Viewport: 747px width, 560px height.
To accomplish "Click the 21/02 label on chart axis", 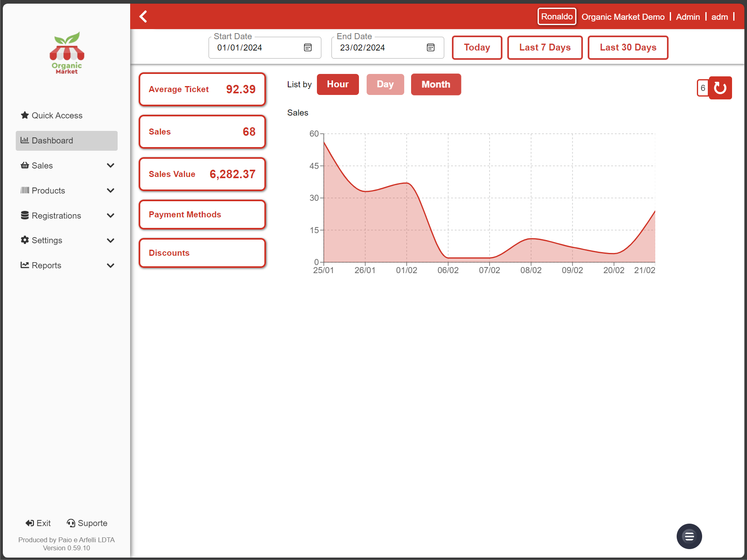I will (x=644, y=270).
